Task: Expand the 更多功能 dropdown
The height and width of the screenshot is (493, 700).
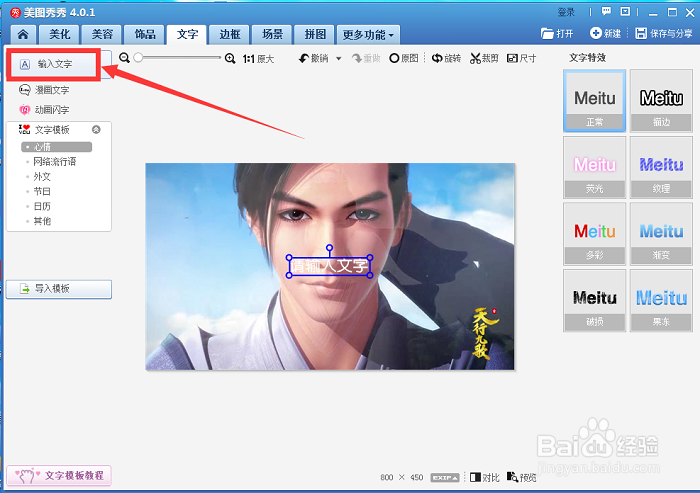Action: coord(368,34)
